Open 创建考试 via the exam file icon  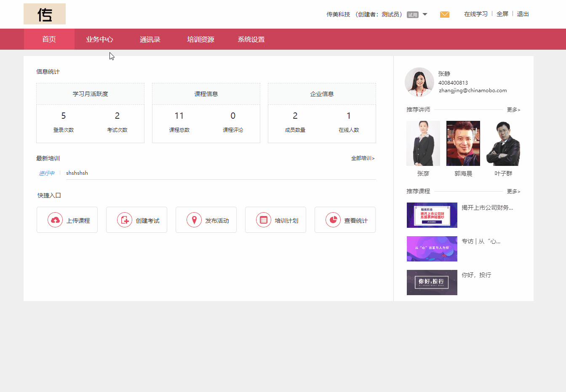[124, 219]
